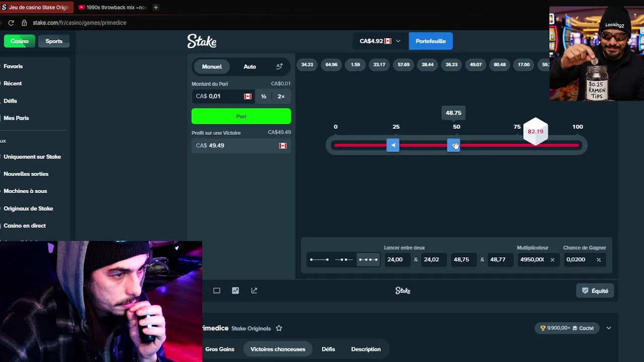Double the bet with the 2× button

coord(281,97)
